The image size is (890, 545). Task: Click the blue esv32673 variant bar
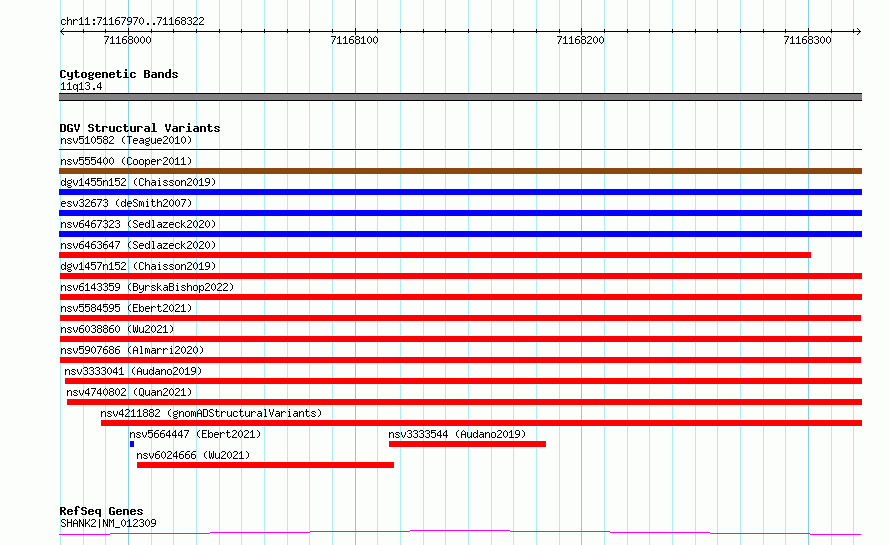coord(460,213)
